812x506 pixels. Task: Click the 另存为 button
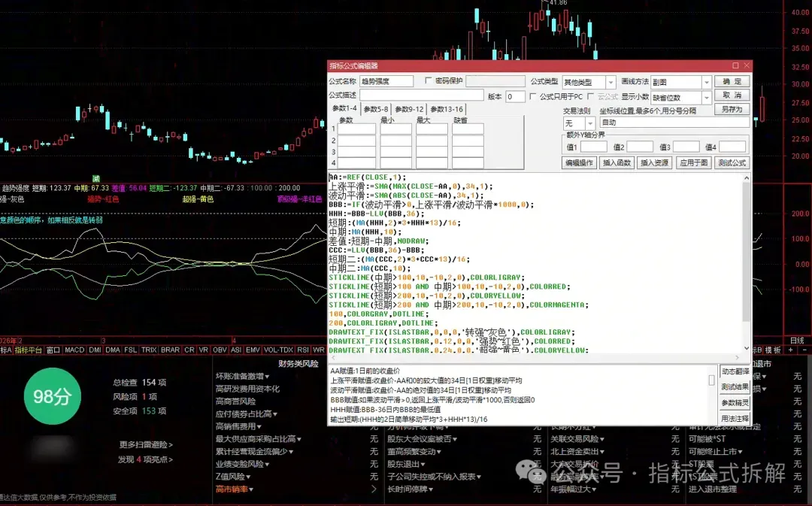coord(732,109)
